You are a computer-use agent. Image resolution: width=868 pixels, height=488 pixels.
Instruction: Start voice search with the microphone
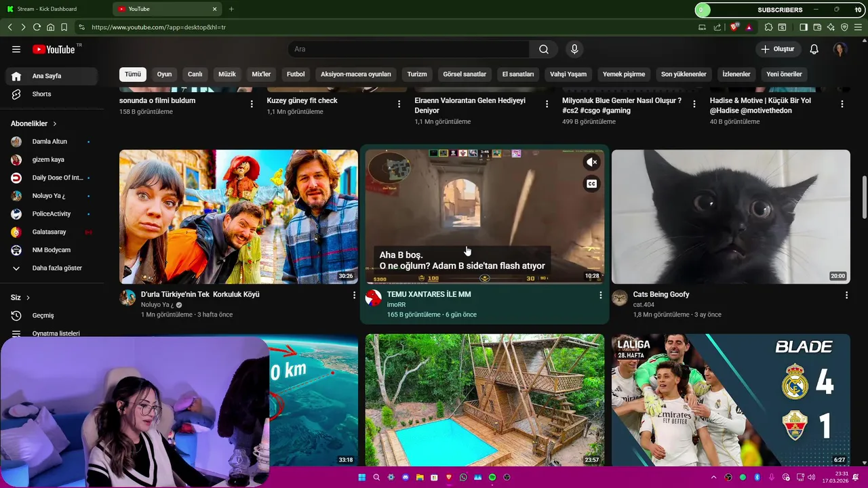(574, 49)
